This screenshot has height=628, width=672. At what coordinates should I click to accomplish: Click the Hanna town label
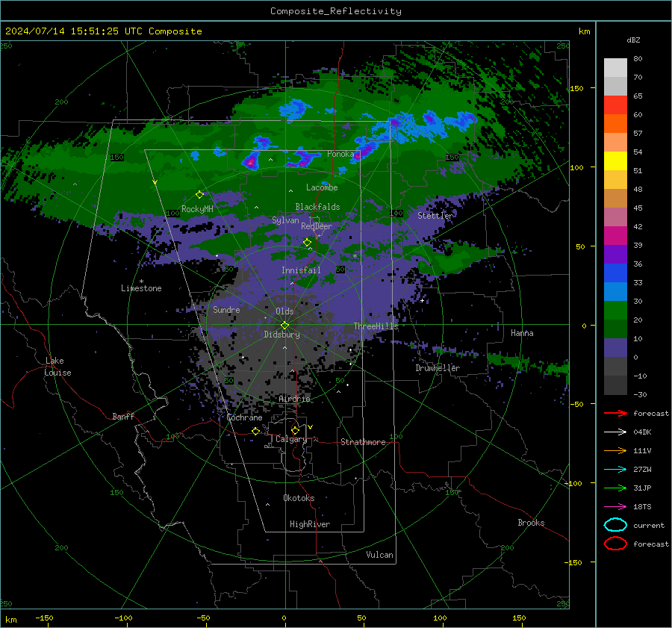pyautogui.click(x=522, y=333)
